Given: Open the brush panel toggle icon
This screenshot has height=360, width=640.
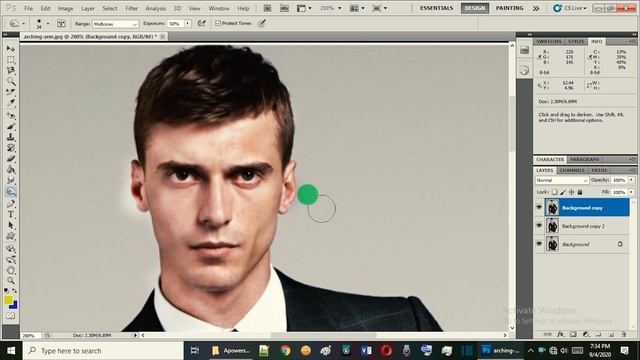Looking at the screenshot, I should tap(61, 24).
